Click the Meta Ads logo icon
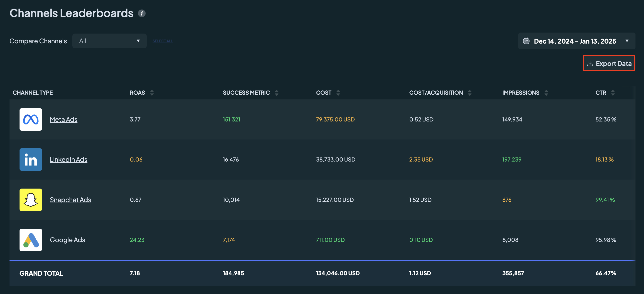Screen dimensions: 644x294 [x=31, y=119]
